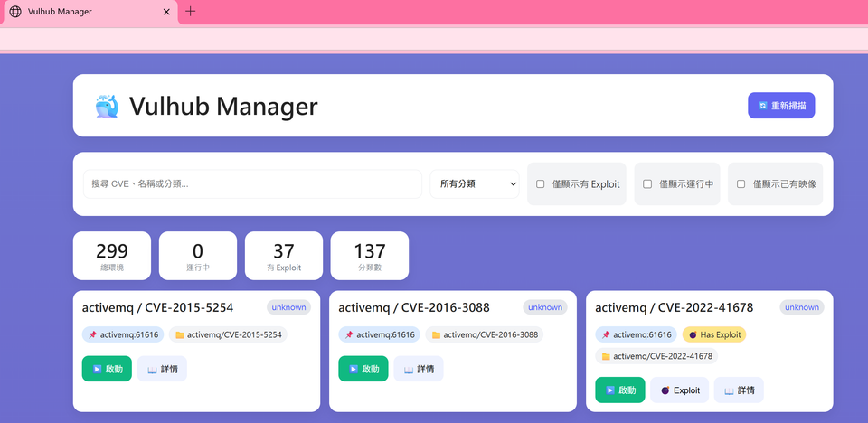Toggle the 僅顯示運行中 checkbox
Screen dimensions: 868x423
click(x=647, y=184)
